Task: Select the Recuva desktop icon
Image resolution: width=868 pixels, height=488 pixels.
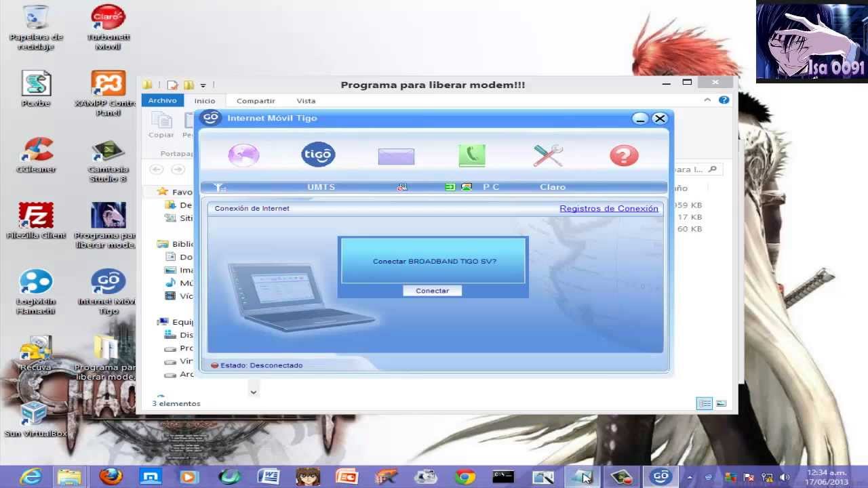Action: [x=36, y=354]
